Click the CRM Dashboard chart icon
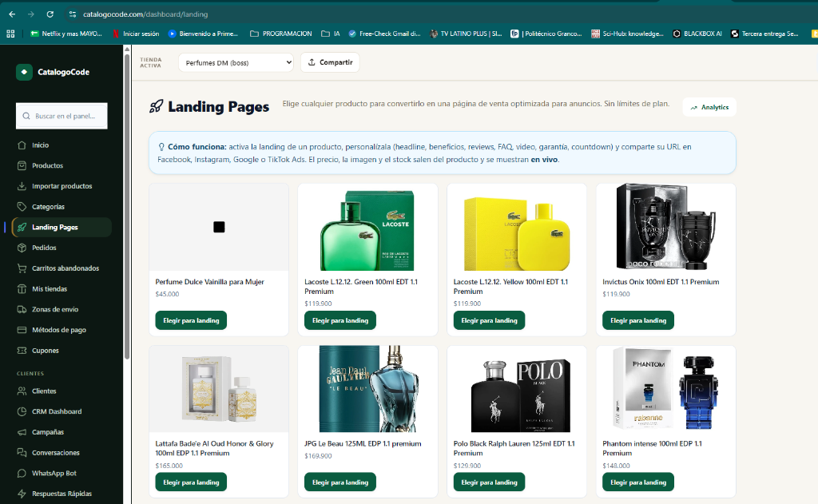Viewport: 818px width, 504px height. [x=22, y=411]
